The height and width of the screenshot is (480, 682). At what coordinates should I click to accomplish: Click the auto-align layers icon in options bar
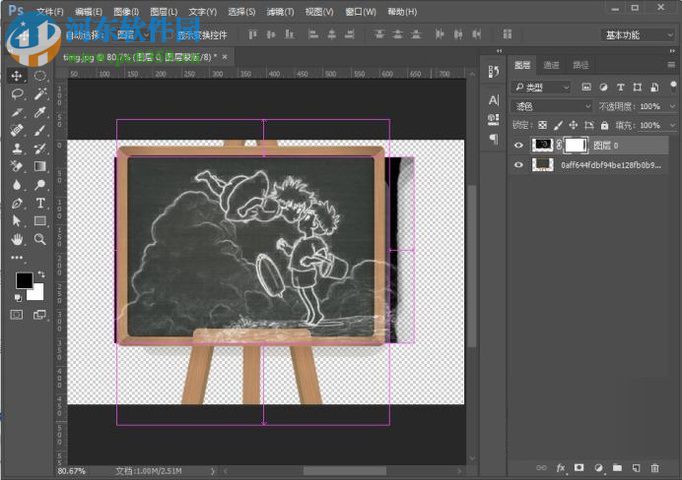point(507,34)
